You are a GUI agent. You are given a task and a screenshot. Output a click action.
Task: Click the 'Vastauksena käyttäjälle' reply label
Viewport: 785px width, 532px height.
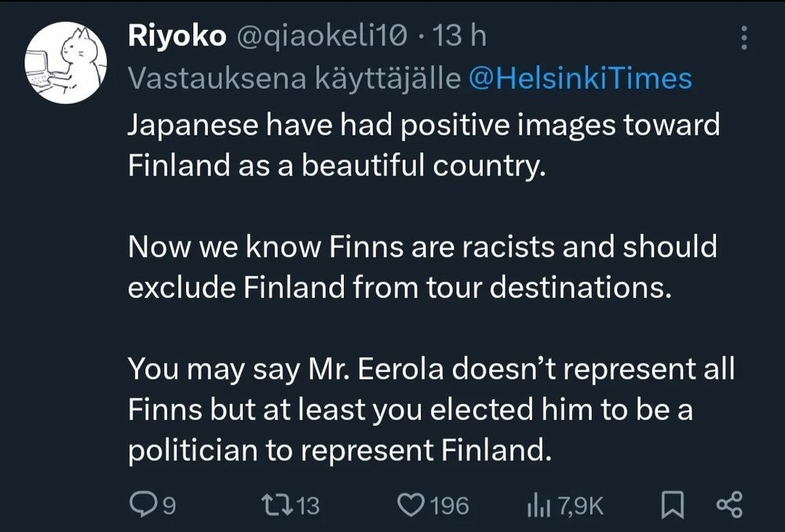pyautogui.click(x=294, y=78)
